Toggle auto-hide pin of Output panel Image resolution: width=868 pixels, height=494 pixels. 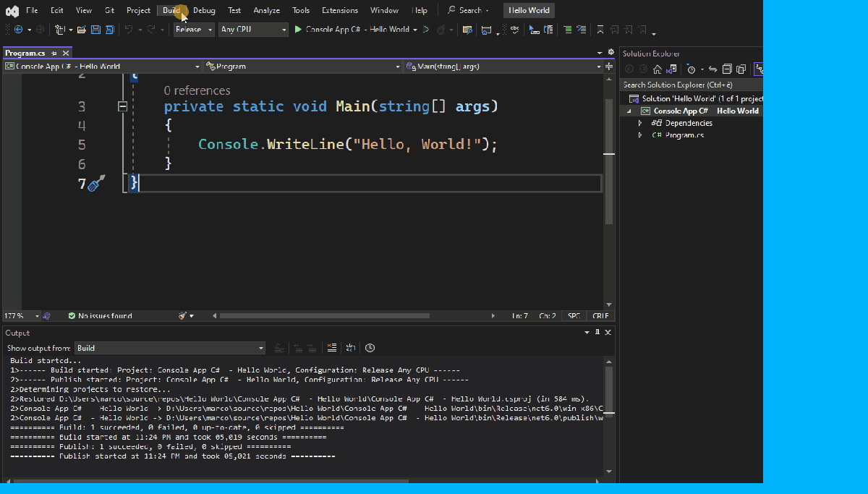[x=597, y=332]
